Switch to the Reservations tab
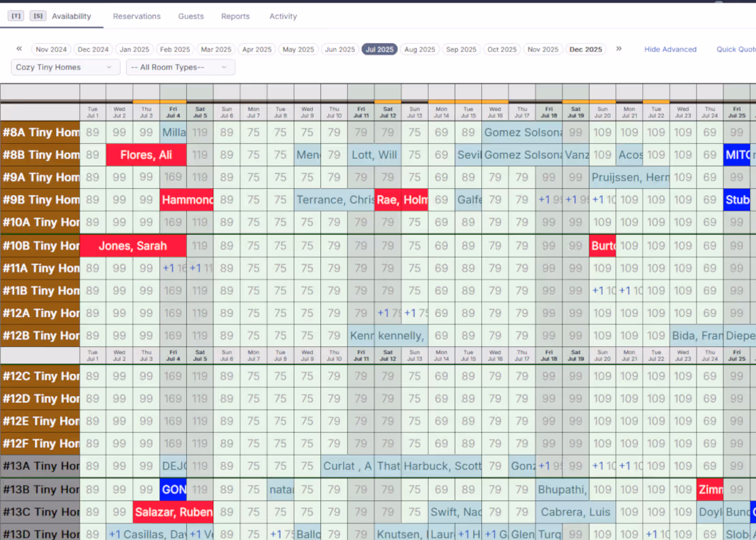 pyautogui.click(x=137, y=16)
